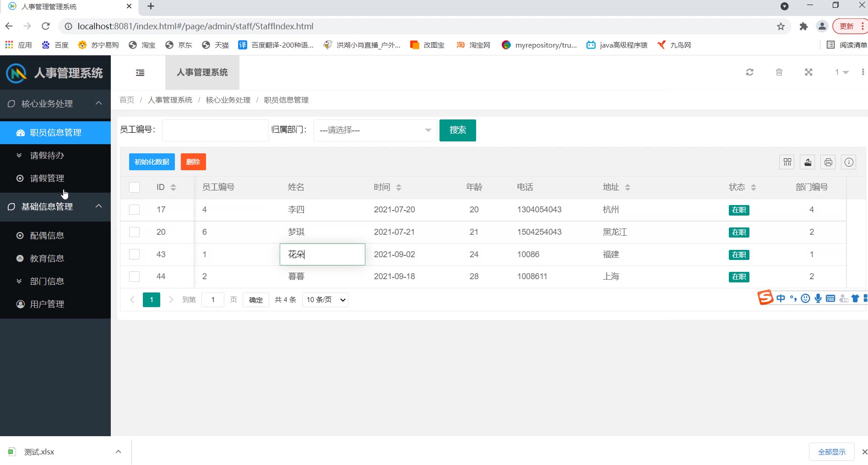
Task: Open new browser tab plus button
Action: pos(151,6)
